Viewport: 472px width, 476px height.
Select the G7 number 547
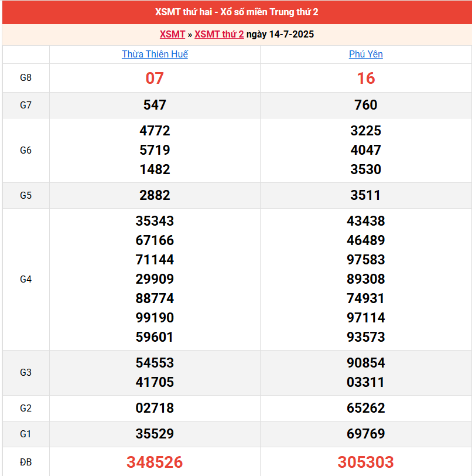(155, 105)
